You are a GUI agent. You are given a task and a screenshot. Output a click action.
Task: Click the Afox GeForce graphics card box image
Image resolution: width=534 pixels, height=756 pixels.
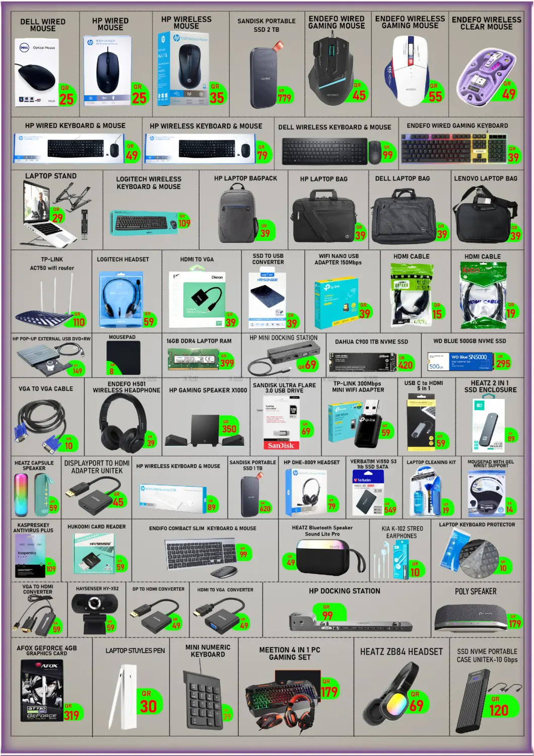pyautogui.click(x=42, y=691)
